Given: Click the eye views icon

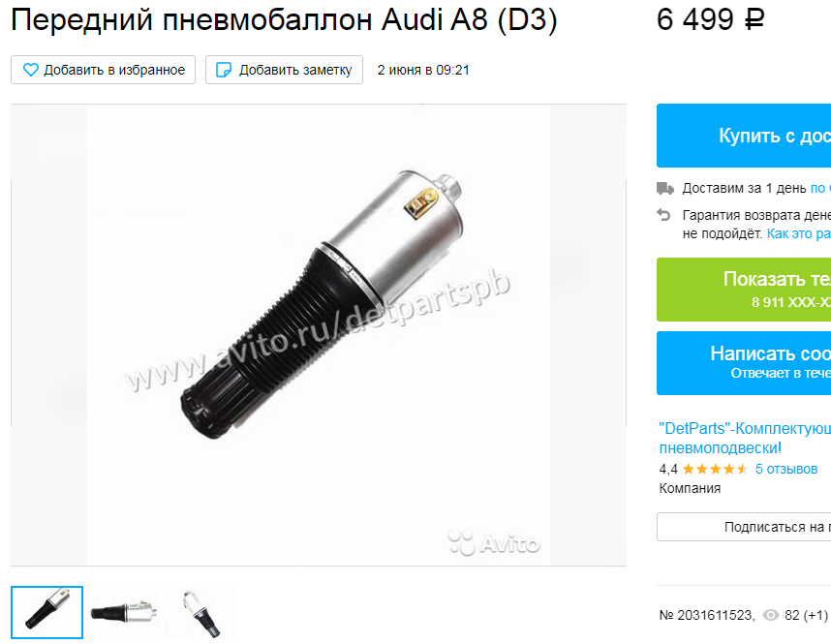Looking at the screenshot, I should click(x=771, y=615).
